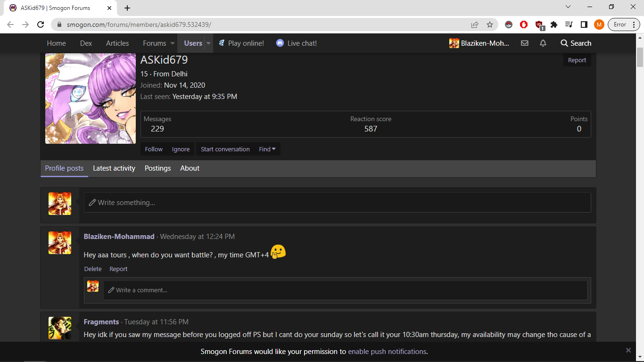The image size is (644, 362).
Task: Click enable push notifications link
Action: [x=387, y=352]
